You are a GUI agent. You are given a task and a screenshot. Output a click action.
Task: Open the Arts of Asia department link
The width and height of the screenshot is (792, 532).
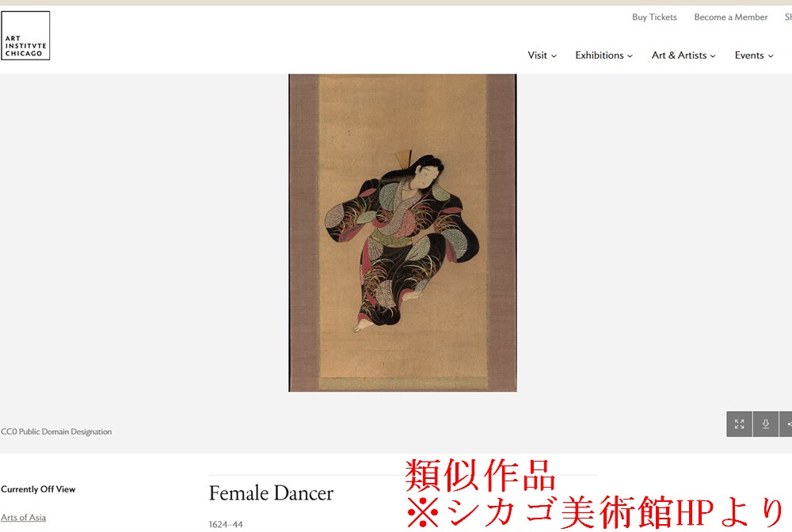(23, 518)
